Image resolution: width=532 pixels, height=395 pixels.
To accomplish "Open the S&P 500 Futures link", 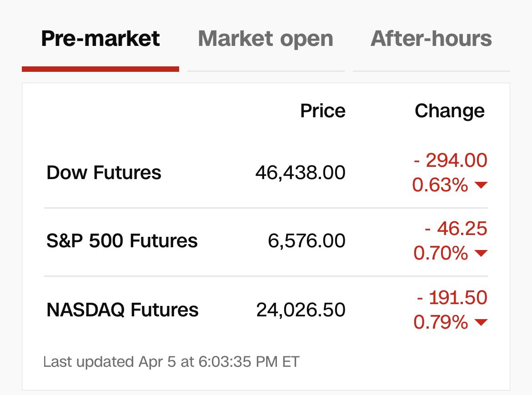I will pyautogui.click(x=122, y=241).
